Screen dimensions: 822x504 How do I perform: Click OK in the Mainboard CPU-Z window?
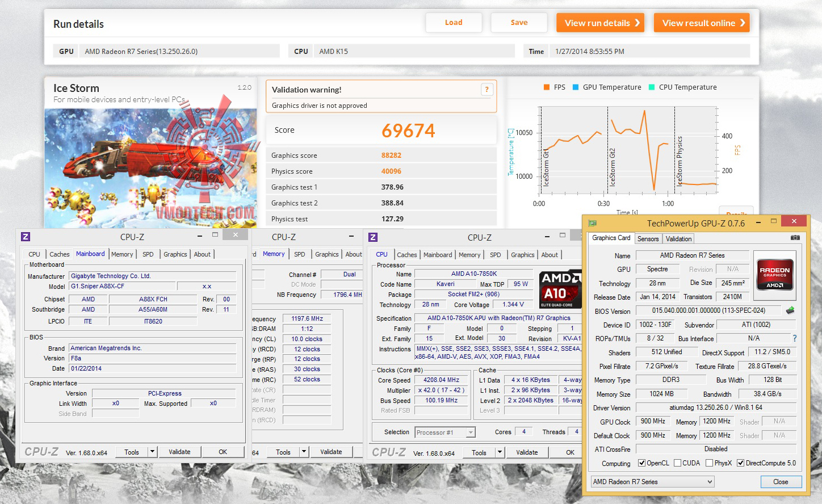[223, 452]
